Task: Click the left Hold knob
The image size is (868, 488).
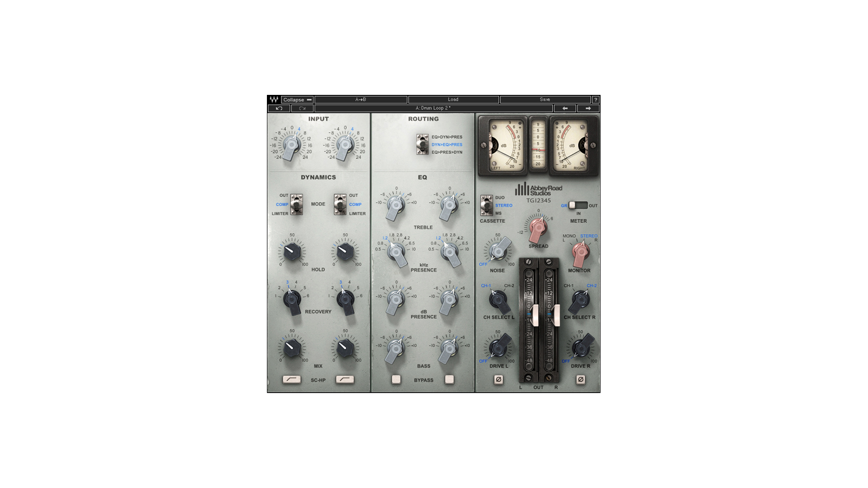Action: pyautogui.click(x=292, y=252)
